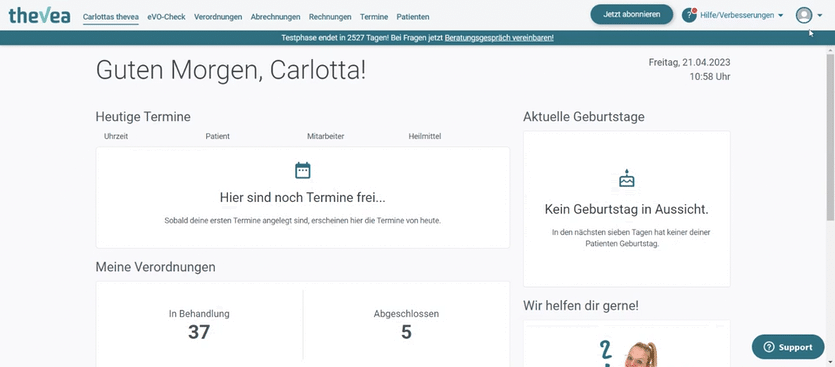Open Verordnungen in the navigation

218,17
